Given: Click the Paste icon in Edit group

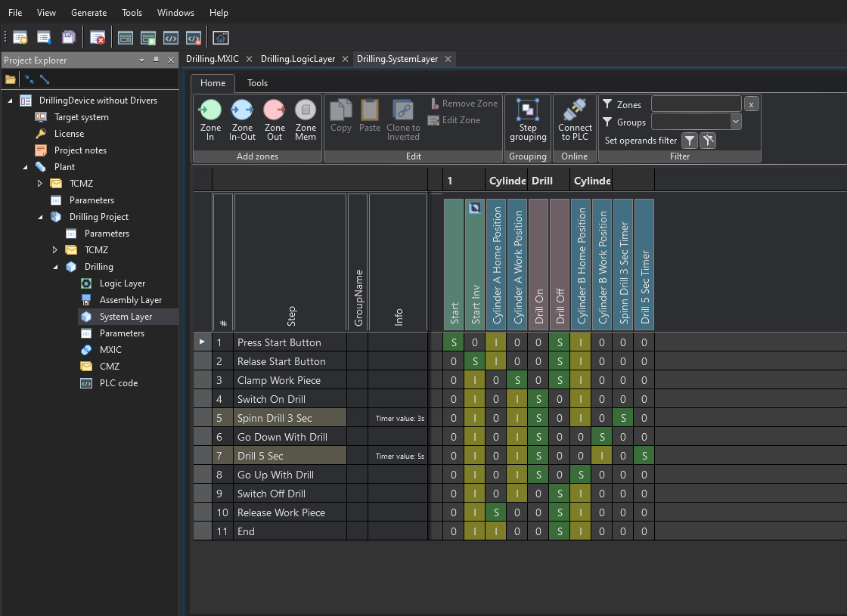Looking at the screenshot, I should 370,110.
